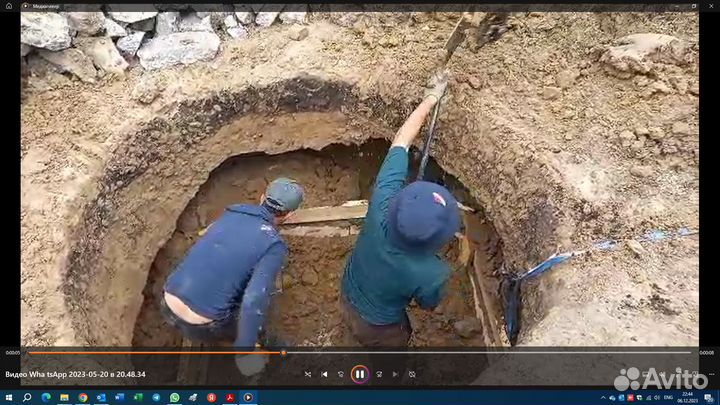Click the video frame to toggle playback

(360, 179)
